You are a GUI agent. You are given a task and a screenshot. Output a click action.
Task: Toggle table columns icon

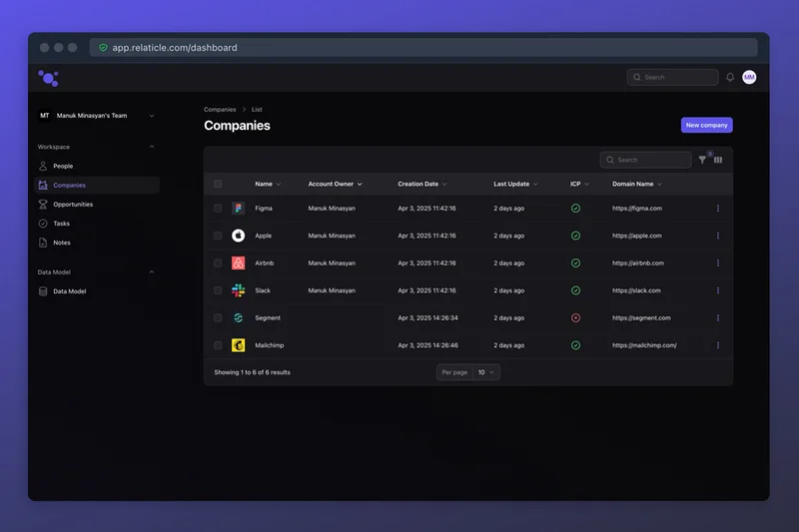point(718,160)
